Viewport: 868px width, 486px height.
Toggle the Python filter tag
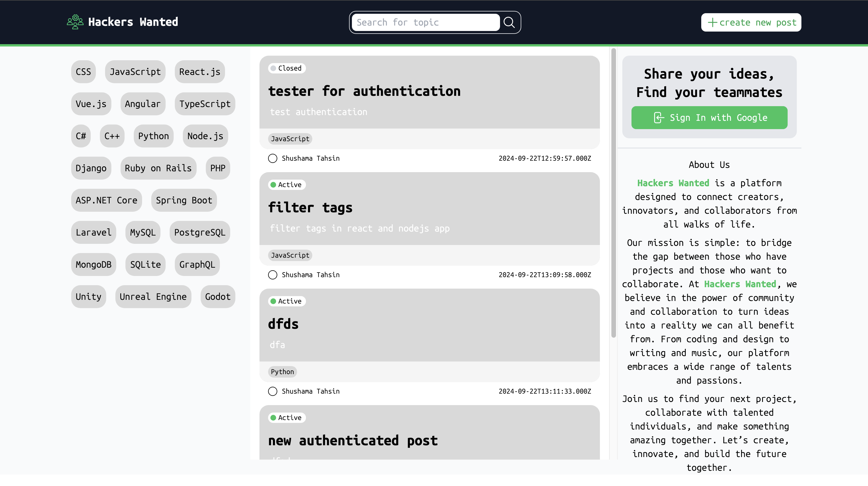coord(153,136)
